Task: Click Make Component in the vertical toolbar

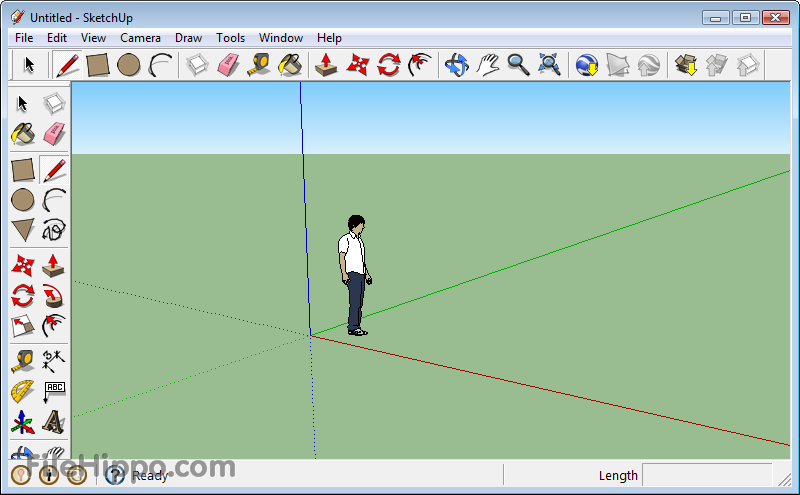Action: pos(54,104)
